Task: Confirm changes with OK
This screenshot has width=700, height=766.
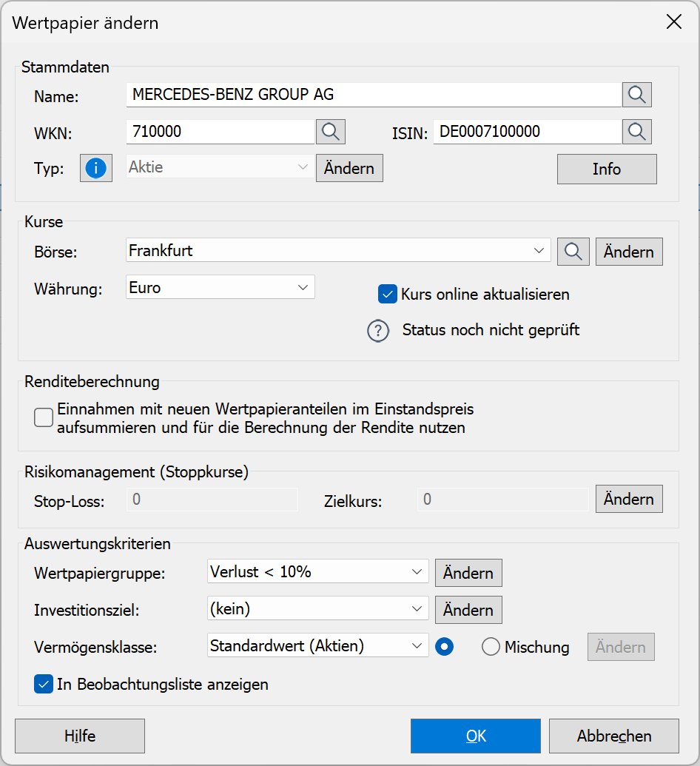Action: tap(475, 736)
